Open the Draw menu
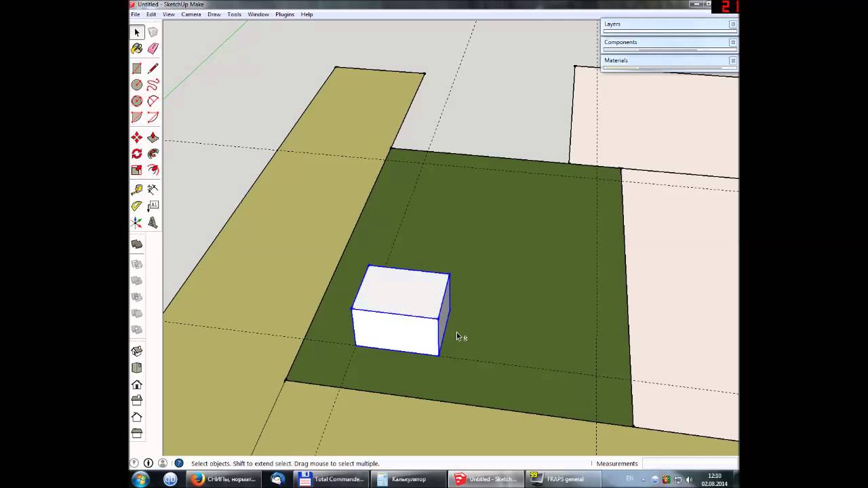This screenshot has width=868, height=488. click(214, 14)
